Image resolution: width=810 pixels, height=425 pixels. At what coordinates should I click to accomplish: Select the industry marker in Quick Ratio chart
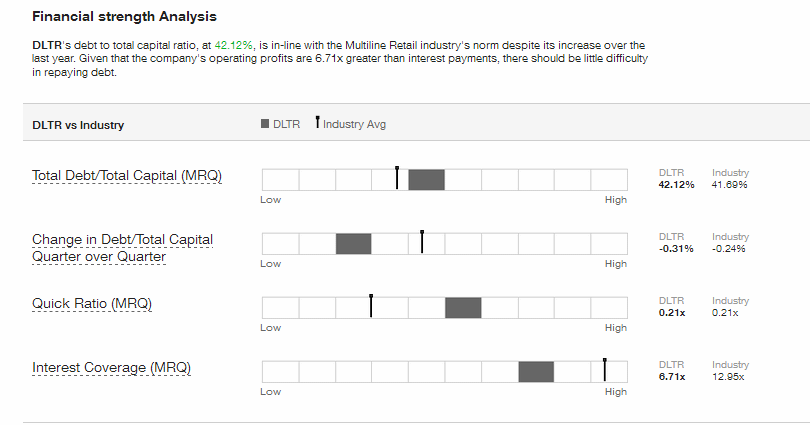tap(371, 306)
